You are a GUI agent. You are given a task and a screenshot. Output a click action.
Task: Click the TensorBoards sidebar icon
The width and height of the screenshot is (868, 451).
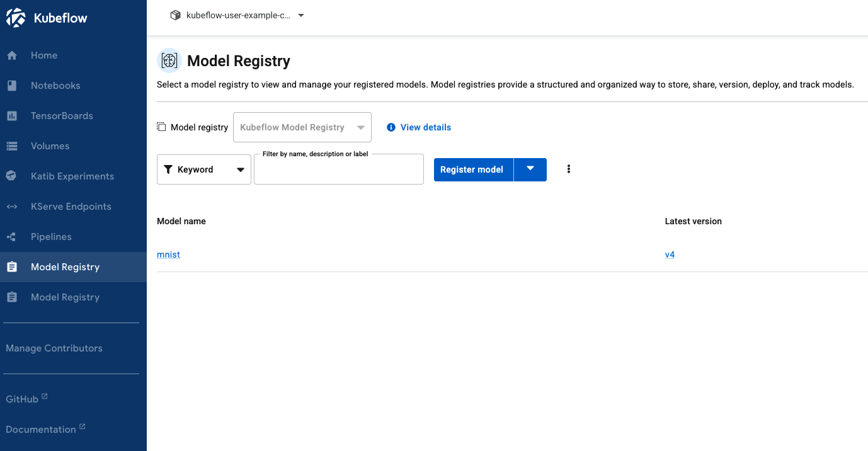12,115
